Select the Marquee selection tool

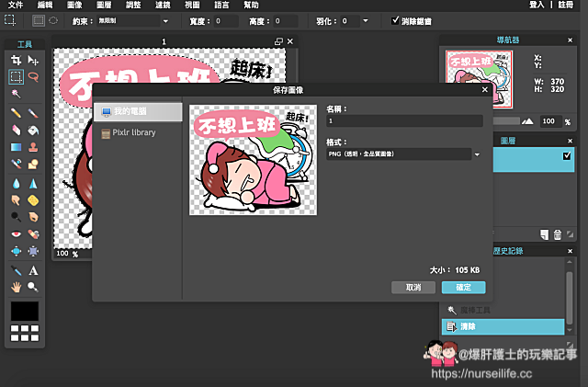[x=16, y=77]
